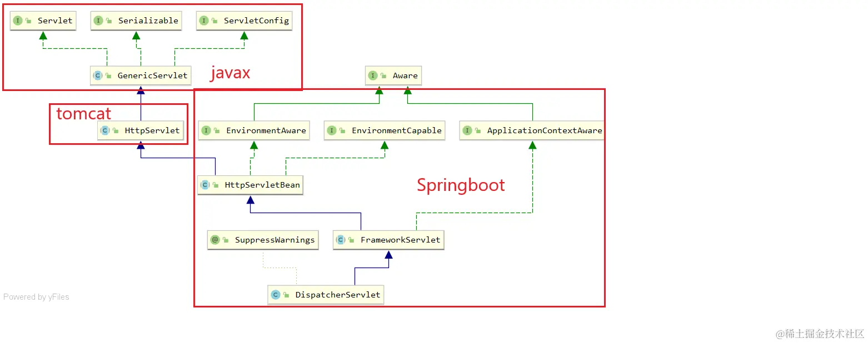This screenshot has height=343, width=868.
Task: Select the Aware interface node
Action: coord(393,75)
